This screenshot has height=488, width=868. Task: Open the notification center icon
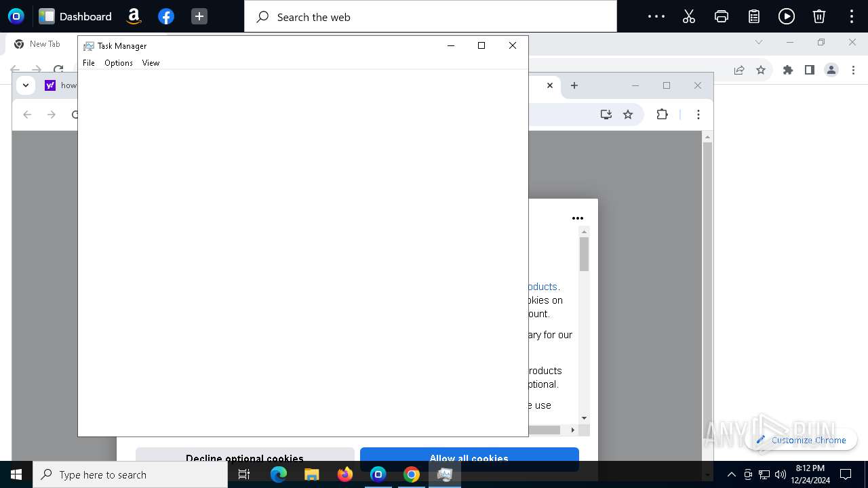[846, 474]
